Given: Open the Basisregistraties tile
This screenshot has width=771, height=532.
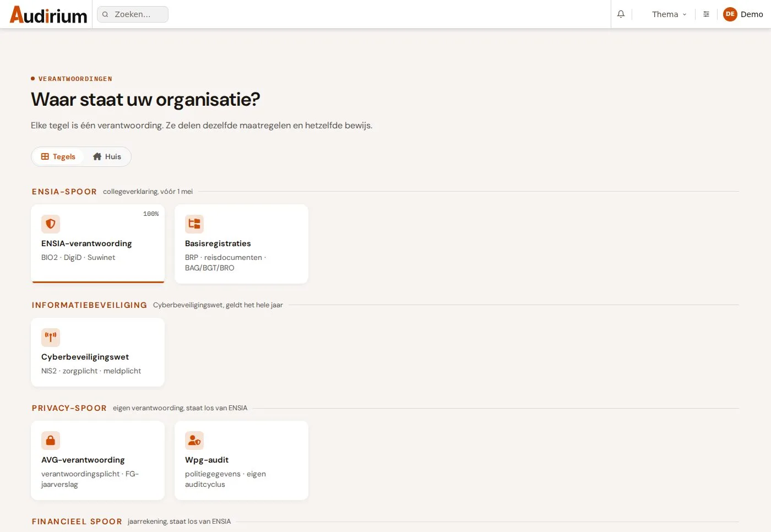Looking at the screenshot, I should (x=241, y=244).
